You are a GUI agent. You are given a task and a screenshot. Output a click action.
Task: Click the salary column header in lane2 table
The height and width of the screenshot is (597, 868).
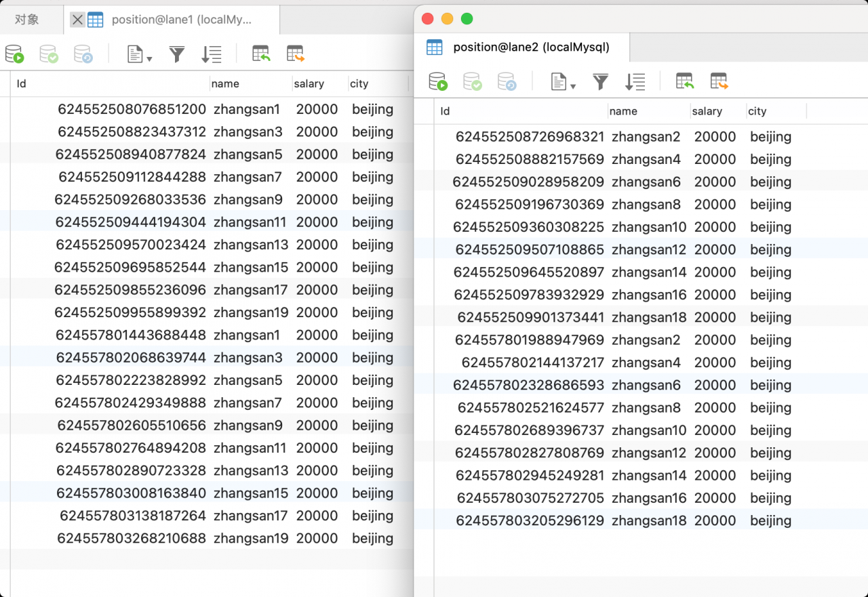pos(707,111)
